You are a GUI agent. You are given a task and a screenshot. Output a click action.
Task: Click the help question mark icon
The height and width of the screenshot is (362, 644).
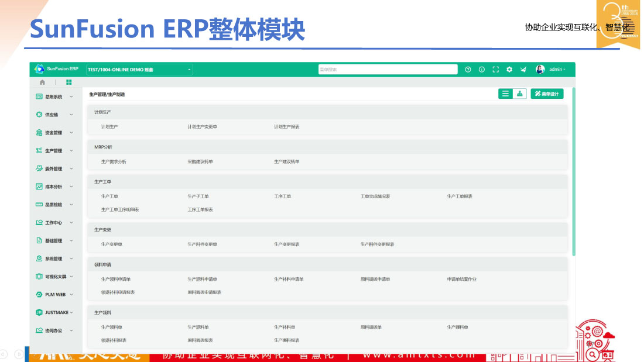pyautogui.click(x=468, y=70)
